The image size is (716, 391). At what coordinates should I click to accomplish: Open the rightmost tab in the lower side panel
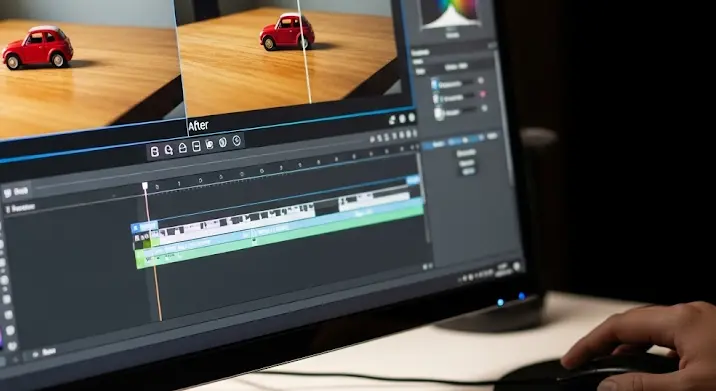492,136
